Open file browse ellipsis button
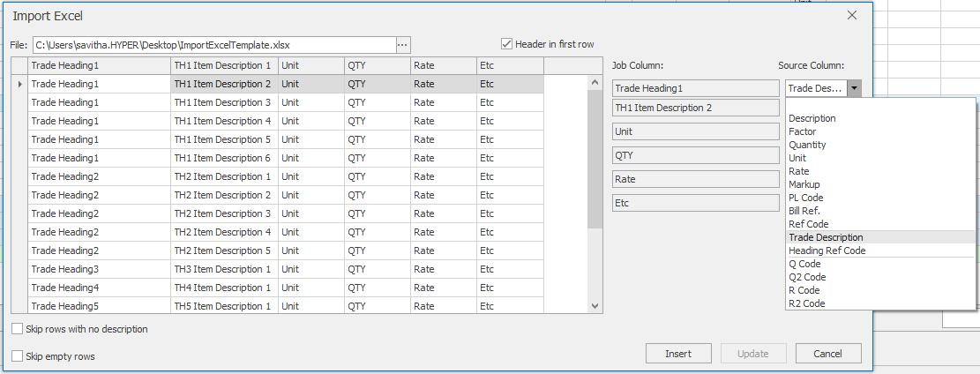 [402, 44]
